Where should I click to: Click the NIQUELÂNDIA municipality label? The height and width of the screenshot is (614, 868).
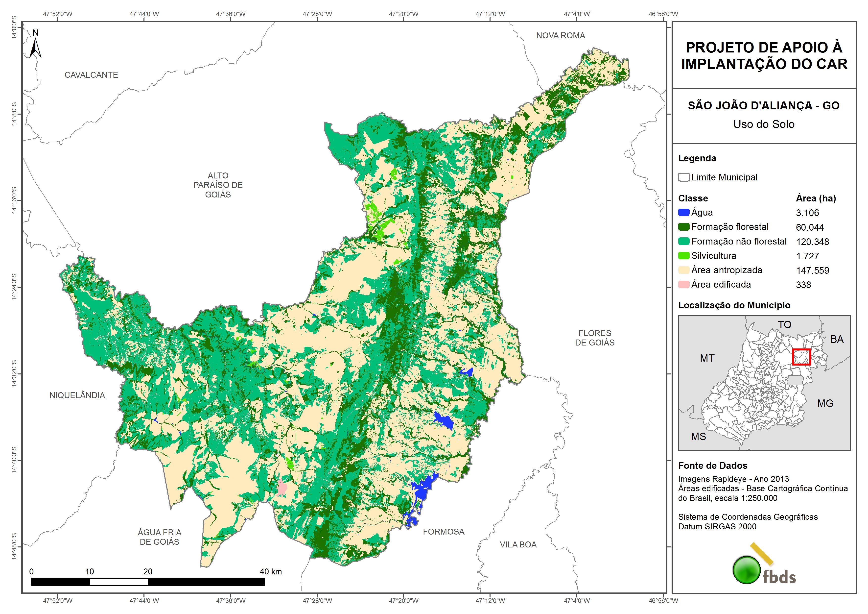point(77,395)
